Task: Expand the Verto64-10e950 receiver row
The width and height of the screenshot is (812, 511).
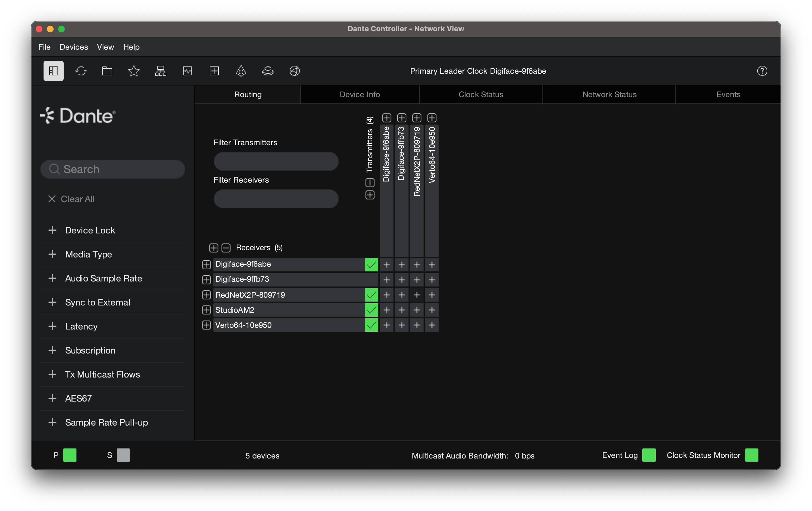Action: (206, 325)
